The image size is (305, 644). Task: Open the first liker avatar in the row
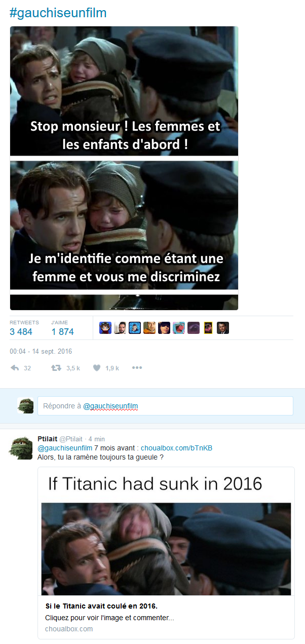[x=105, y=328]
